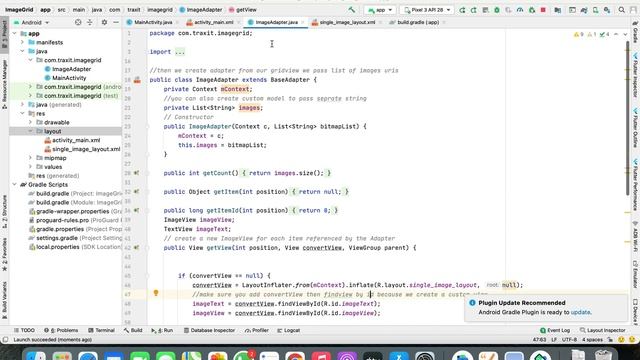
Task: Hide the Project panel with minus icon
Action: coord(116,22)
